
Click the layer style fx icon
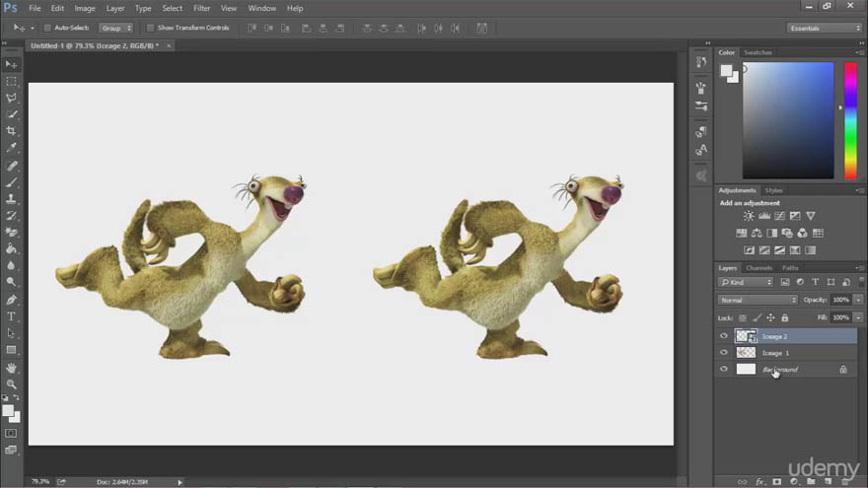click(759, 482)
